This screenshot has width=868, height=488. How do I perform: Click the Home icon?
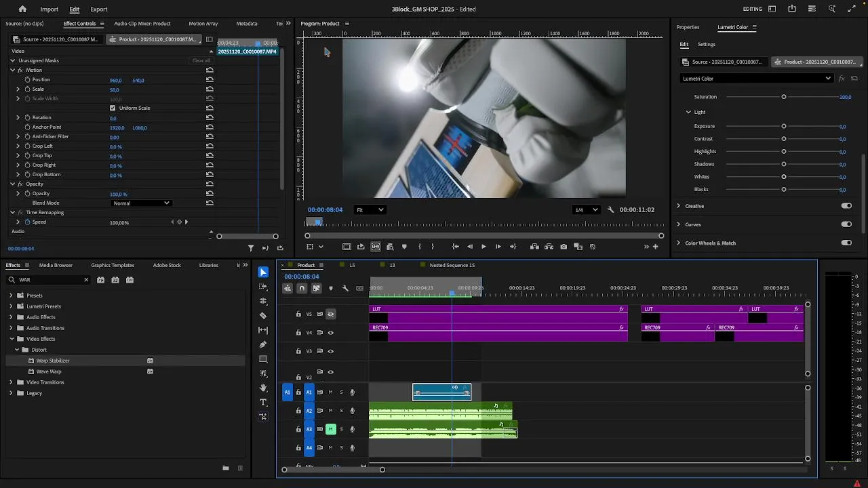point(22,9)
